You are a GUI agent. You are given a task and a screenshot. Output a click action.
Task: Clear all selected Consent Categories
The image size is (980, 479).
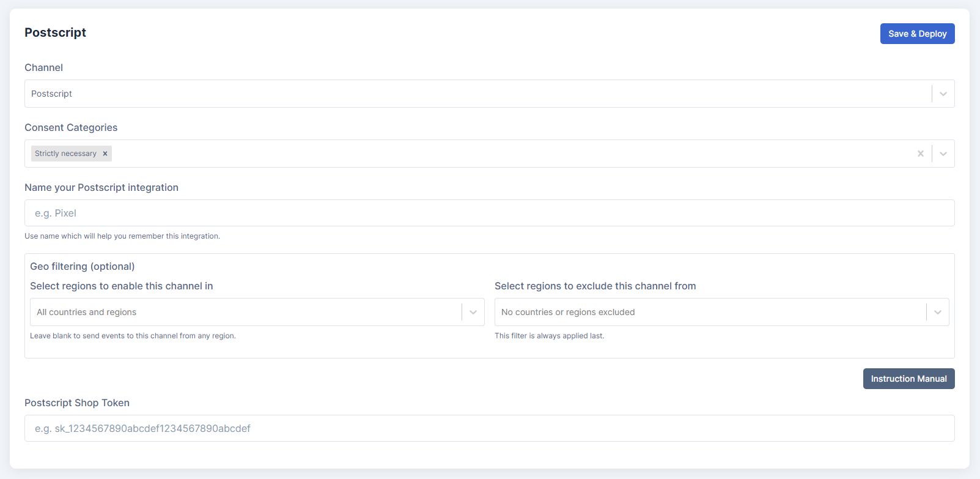tap(920, 154)
